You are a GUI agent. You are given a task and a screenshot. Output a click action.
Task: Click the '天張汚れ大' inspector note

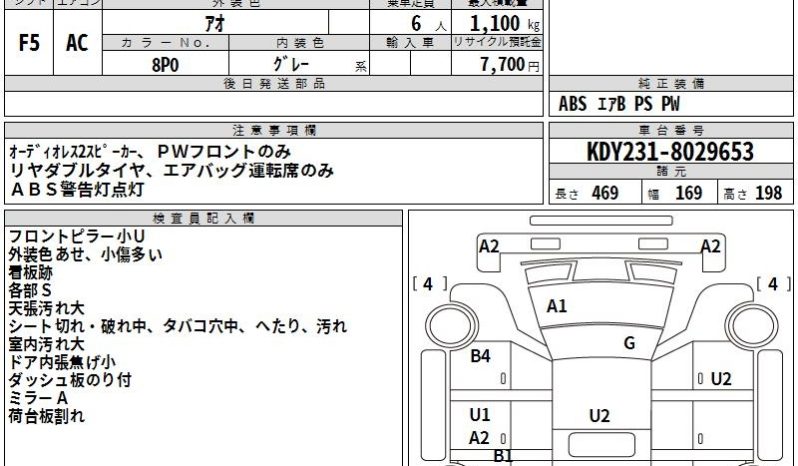[46, 308]
